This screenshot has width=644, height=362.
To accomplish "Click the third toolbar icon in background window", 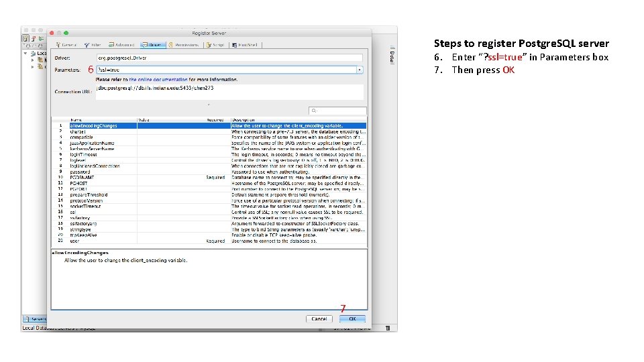I will [41, 38].
